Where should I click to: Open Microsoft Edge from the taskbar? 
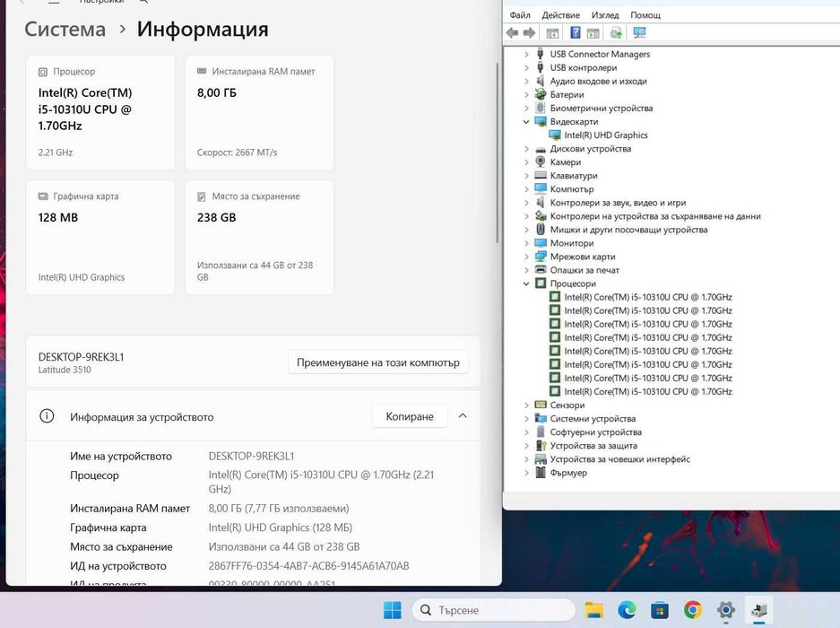coord(627,610)
